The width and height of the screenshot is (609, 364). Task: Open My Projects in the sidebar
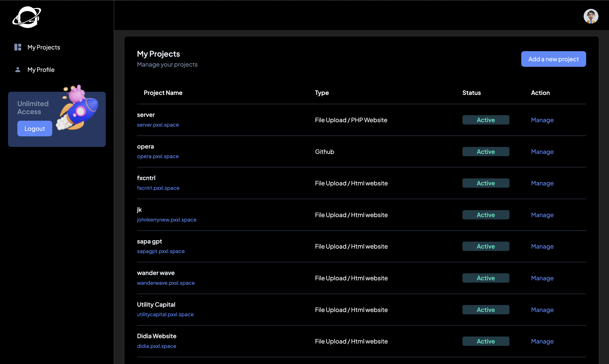click(44, 47)
